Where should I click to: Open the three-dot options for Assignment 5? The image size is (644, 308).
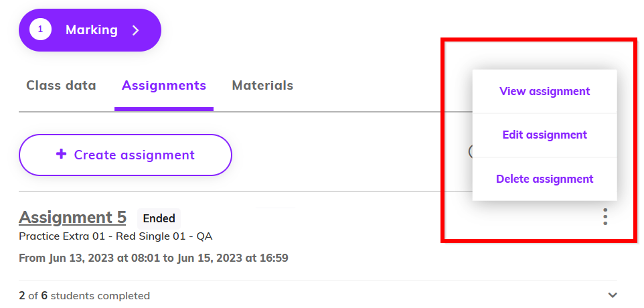tap(605, 216)
